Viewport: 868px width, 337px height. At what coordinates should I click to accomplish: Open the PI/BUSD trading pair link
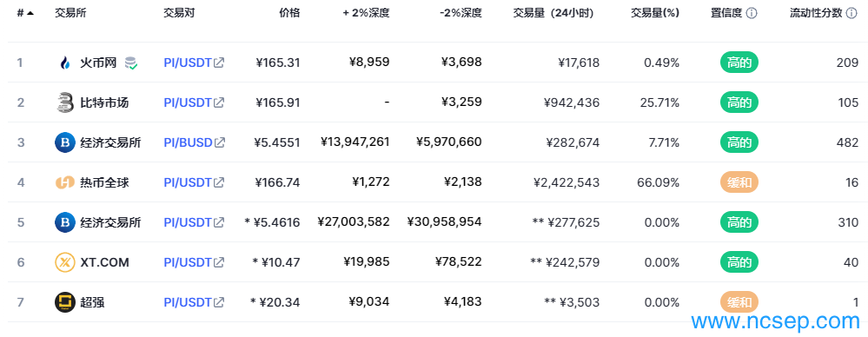[x=194, y=142]
